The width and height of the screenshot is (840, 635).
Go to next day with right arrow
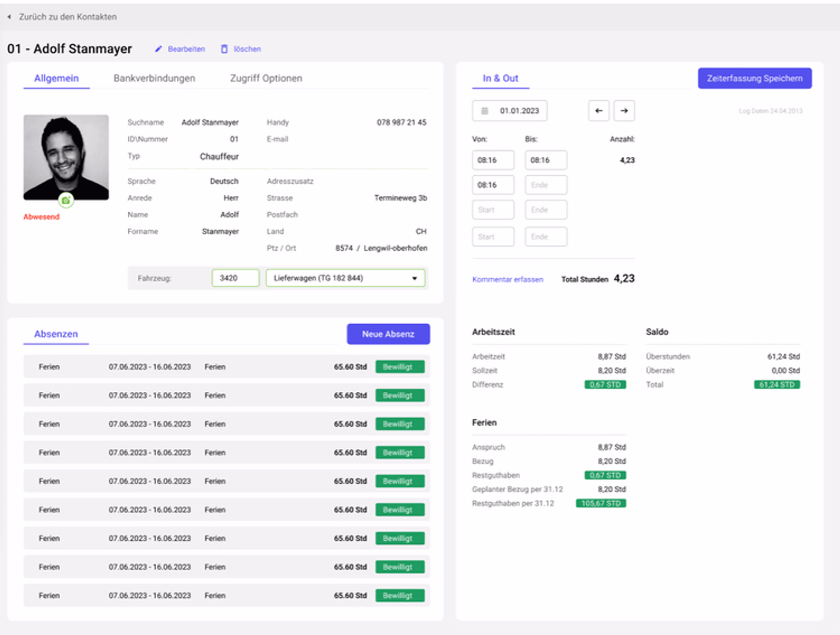(624, 111)
